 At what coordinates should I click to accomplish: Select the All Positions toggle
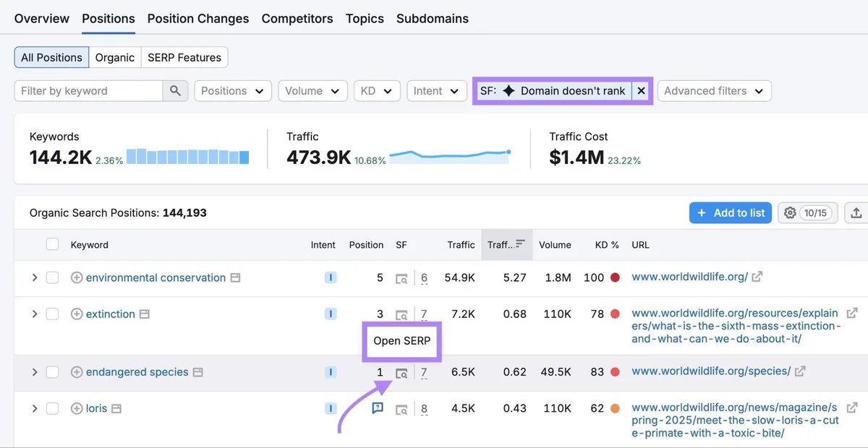51,57
